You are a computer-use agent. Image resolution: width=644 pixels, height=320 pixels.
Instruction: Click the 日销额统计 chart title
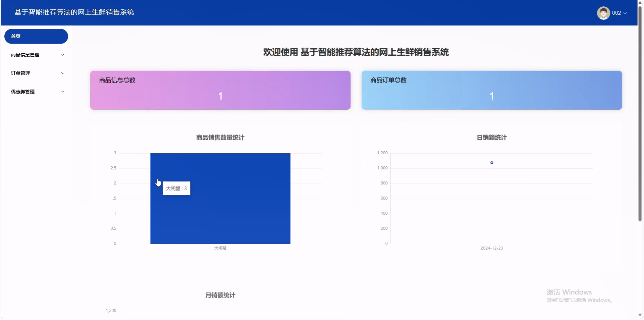(492, 138)
